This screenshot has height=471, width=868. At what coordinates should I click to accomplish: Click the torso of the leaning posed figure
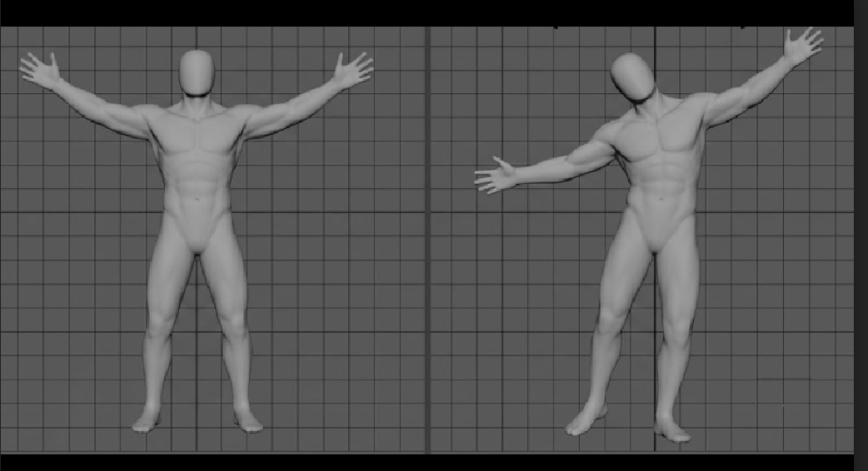660,152
